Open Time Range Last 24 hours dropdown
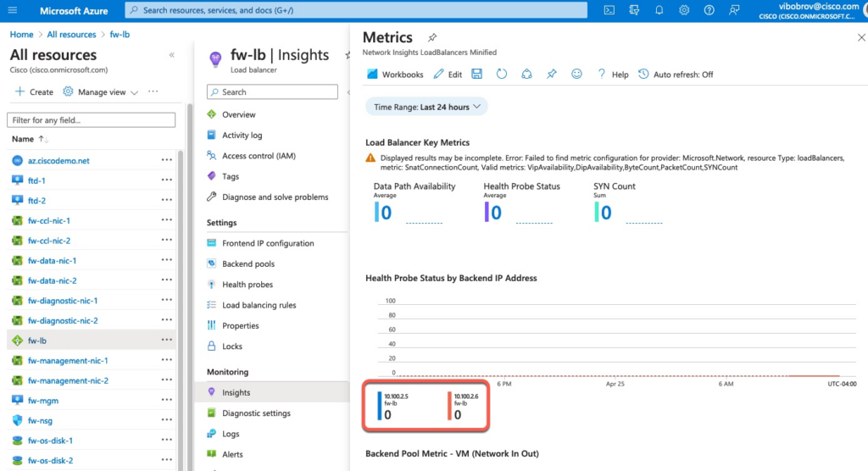 (426, 107)
